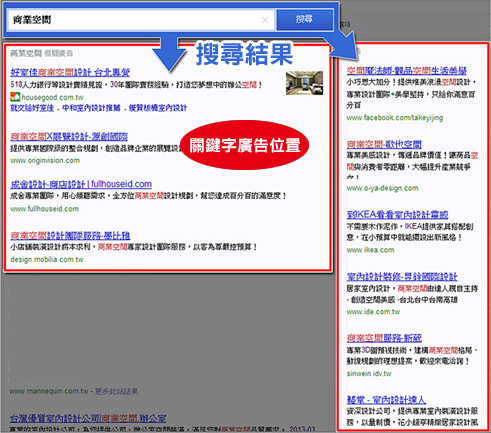Click sinwein.idv.tw URL text
This screenshot has height=433, width=491.
(369, 373)
